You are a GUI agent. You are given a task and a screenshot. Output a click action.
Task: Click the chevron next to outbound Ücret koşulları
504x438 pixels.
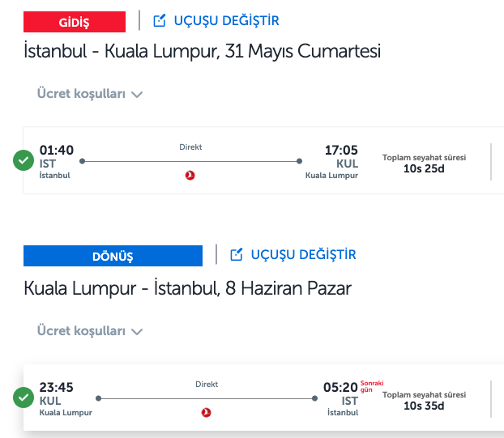(137, 95)
